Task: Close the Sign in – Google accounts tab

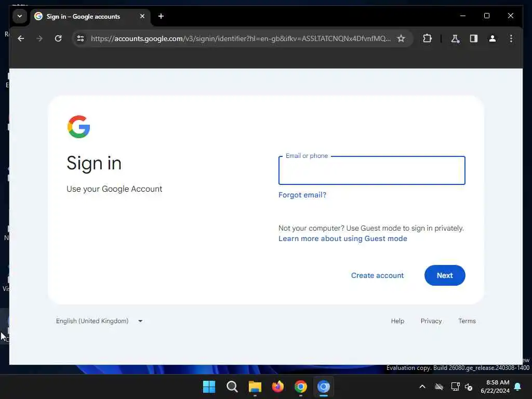Action: 142,16
